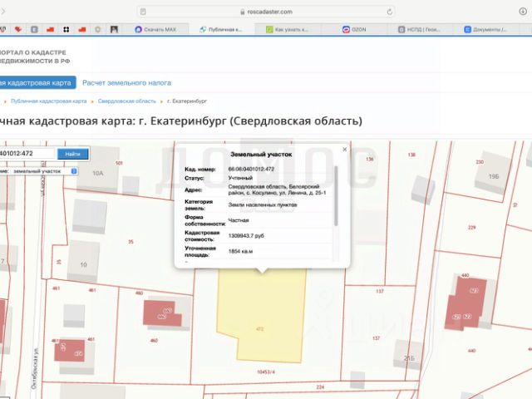Click the popup's vertical scrollbar
Image resolution: width=532 pixels, height=399 pixels.
click(336, 196)
